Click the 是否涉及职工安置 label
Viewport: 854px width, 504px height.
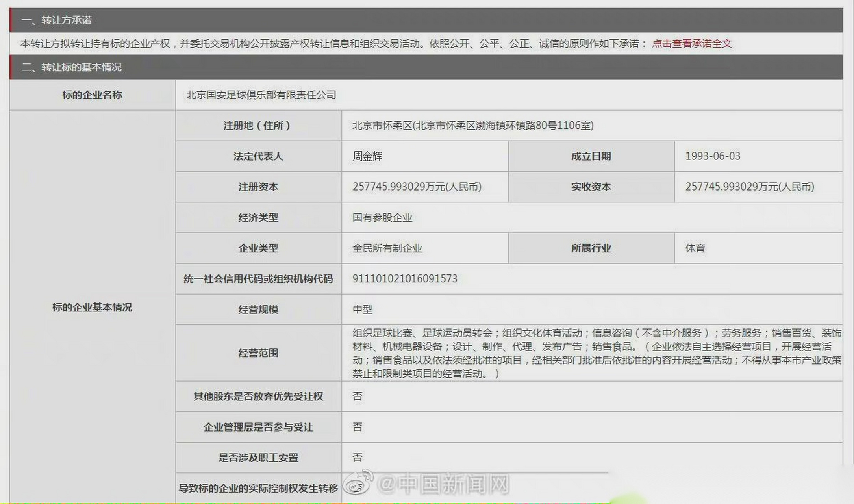258,458
